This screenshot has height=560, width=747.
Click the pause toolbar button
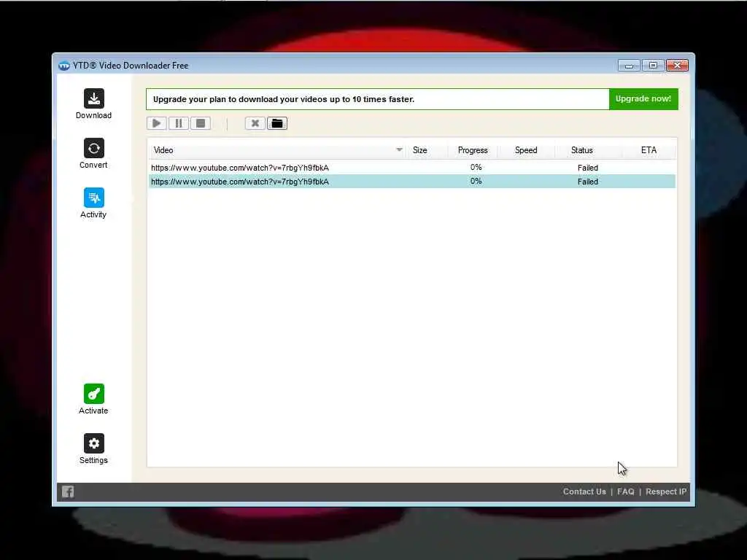coord(179,123)
